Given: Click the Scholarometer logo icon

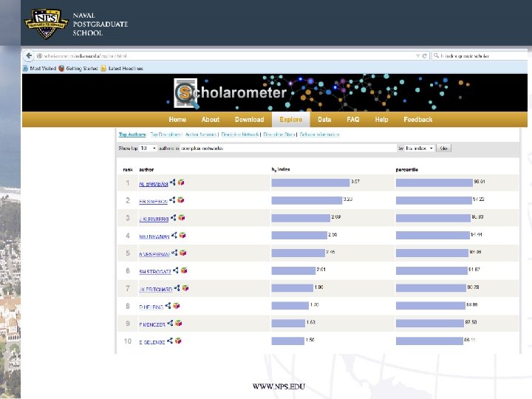Looking at the screenshot, I should pos(185,93).
